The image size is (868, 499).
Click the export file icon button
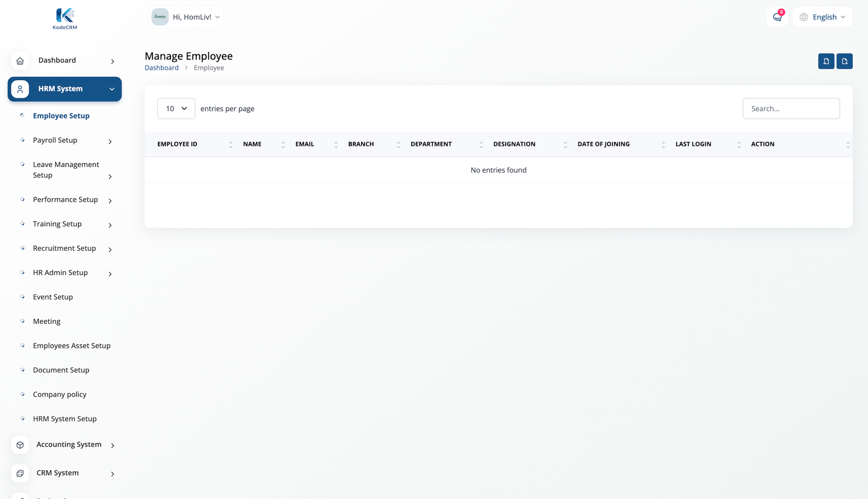844,61
